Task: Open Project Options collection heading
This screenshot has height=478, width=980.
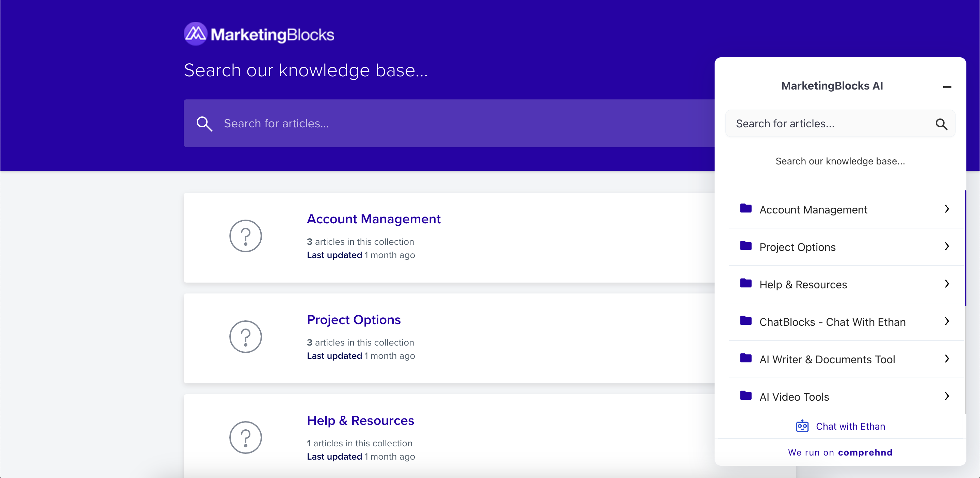Action: click(x=354, y=320)
